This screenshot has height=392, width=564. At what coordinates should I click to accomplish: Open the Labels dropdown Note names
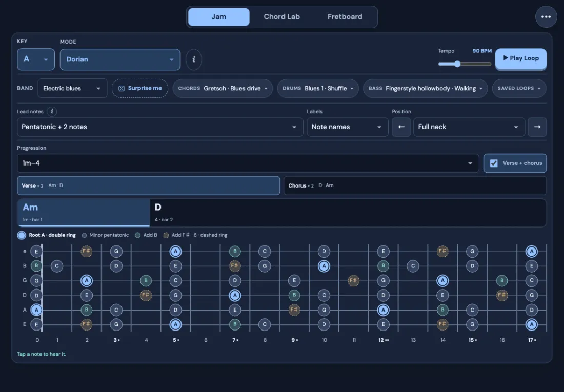tap(348, 127)
